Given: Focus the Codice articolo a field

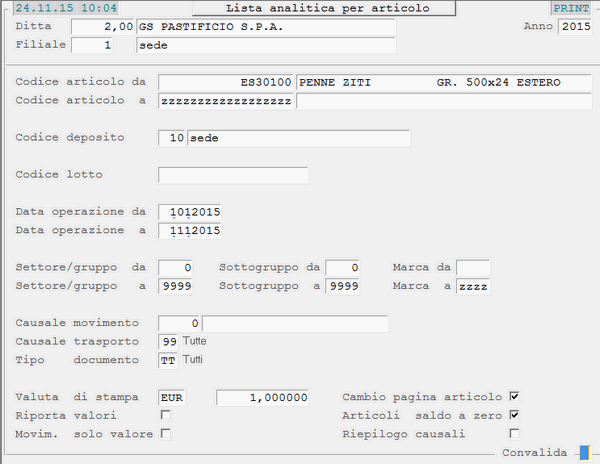Looking at the screenshot, I should 226,101.
